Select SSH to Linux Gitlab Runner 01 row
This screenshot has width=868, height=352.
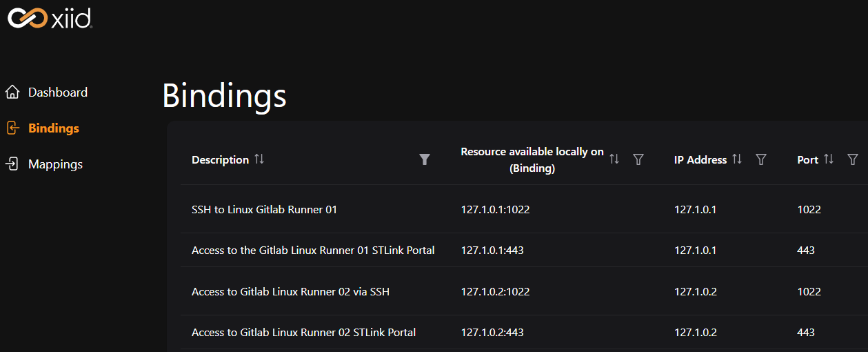[x=264, y=209]
